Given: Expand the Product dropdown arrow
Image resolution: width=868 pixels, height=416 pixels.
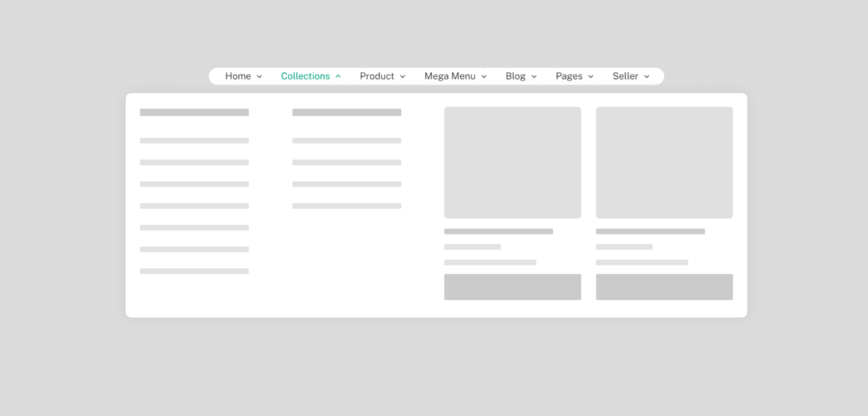Looking at the screenshot, I should point(402,77).
